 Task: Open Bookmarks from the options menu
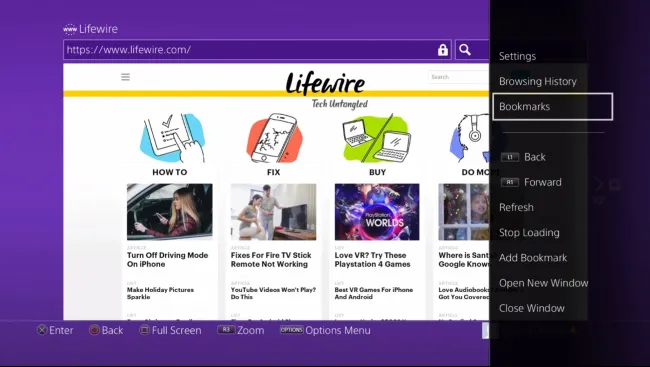click(x=553, y=107)
